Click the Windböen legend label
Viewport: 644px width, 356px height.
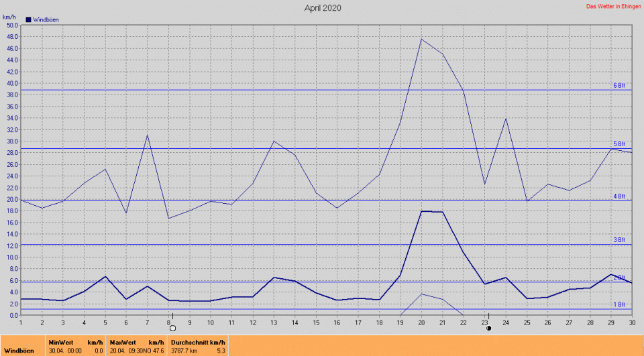point(46,20)
